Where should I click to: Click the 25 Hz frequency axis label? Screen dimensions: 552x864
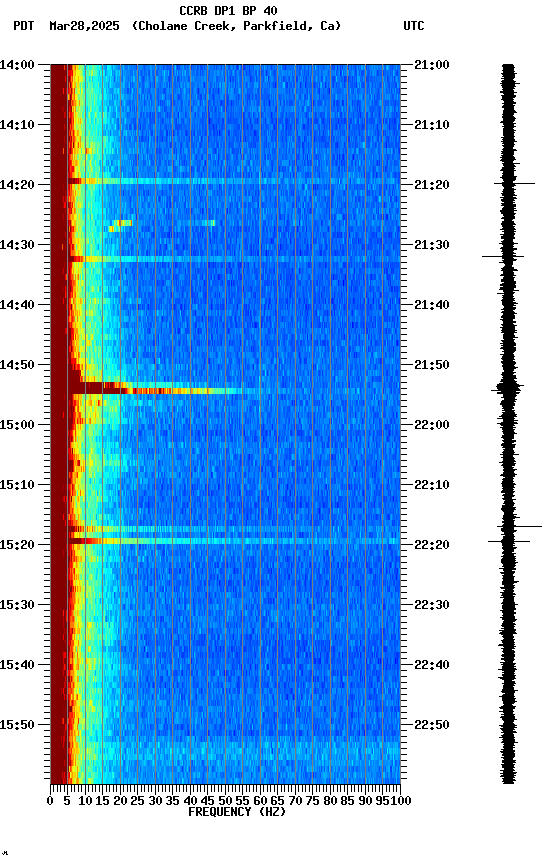[x=137, y=801]
